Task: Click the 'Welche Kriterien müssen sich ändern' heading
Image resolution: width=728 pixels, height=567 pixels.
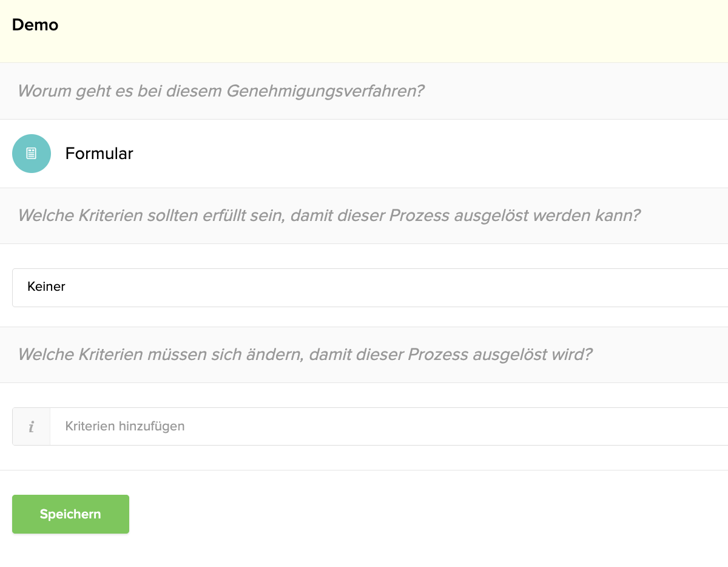Action: pyautogui.click(x=305, y=354)
